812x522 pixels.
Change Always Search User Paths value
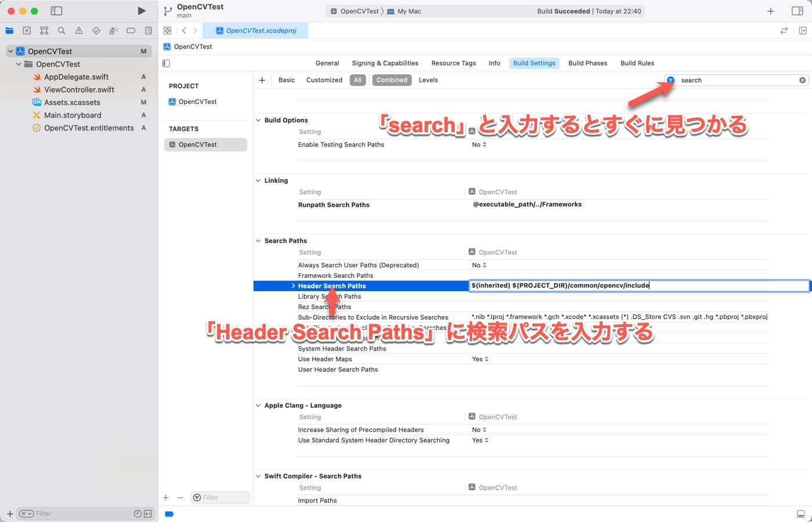pyautogui.click(x=479, y=265)
